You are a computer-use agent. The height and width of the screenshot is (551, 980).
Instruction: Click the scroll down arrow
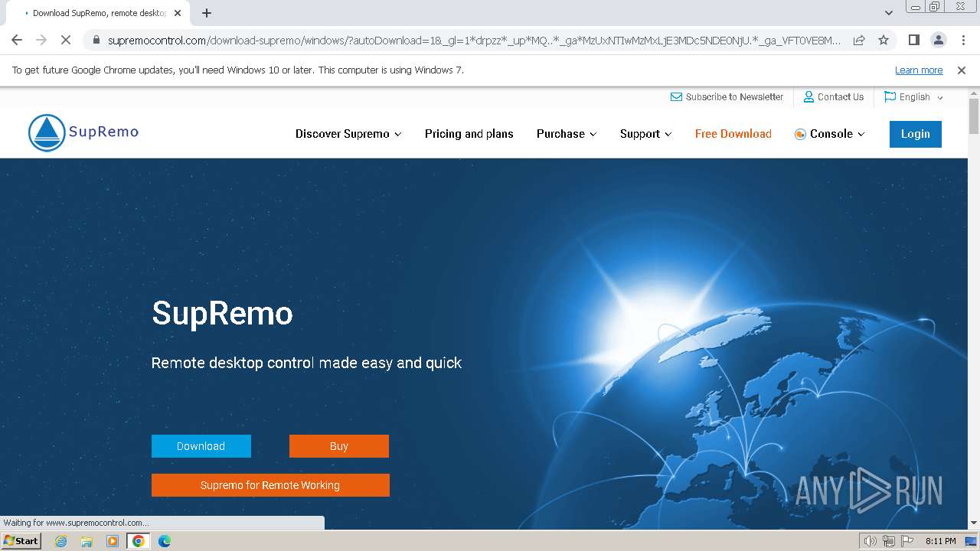click(x=974, y=523)
